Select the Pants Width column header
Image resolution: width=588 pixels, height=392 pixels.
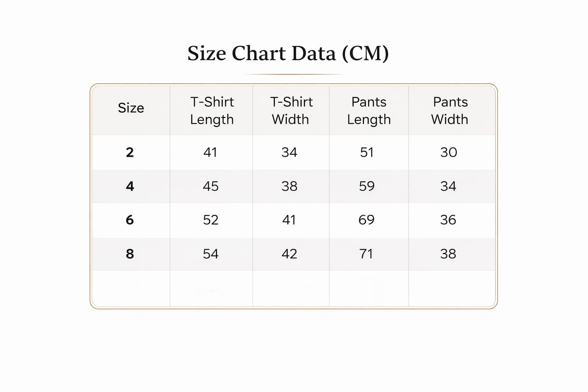pos(450,111)
